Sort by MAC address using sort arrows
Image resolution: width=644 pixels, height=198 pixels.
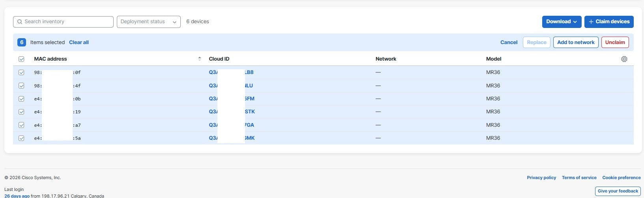(x=199, y=59)
